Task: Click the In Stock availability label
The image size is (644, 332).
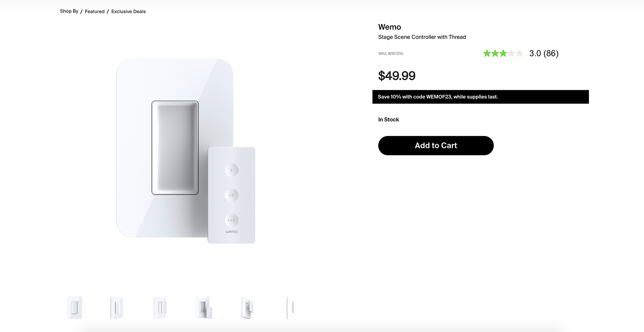Action: coord(388,120)
